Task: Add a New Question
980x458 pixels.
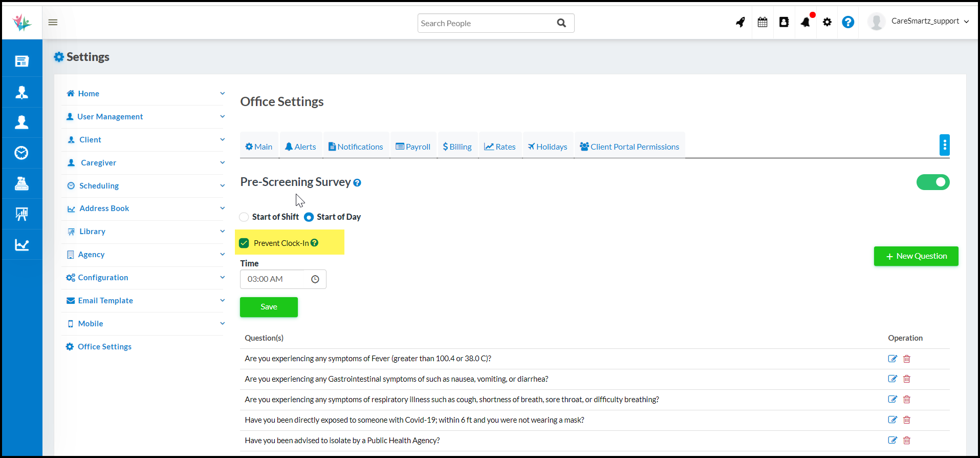Action: pyautogui.click(x=916, y=256)
